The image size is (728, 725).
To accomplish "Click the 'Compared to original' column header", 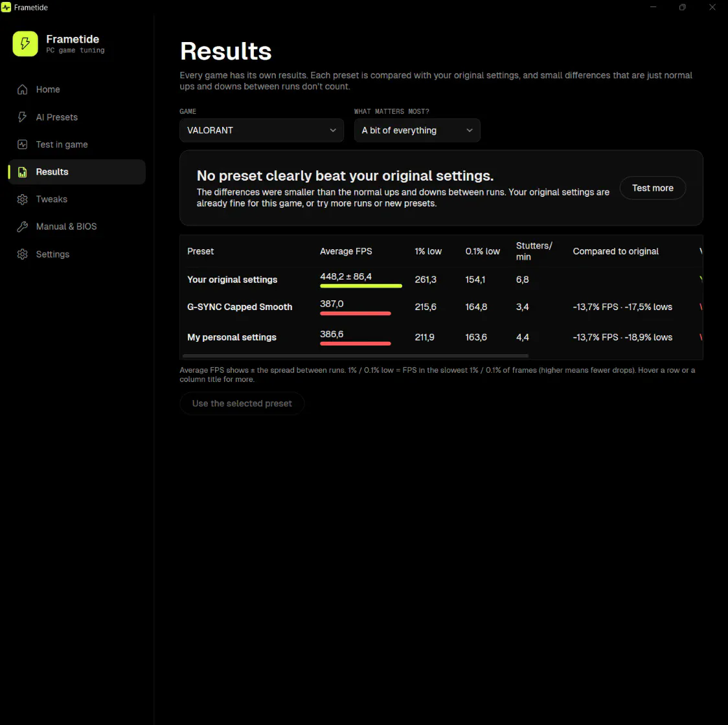I will pos(615,251).
